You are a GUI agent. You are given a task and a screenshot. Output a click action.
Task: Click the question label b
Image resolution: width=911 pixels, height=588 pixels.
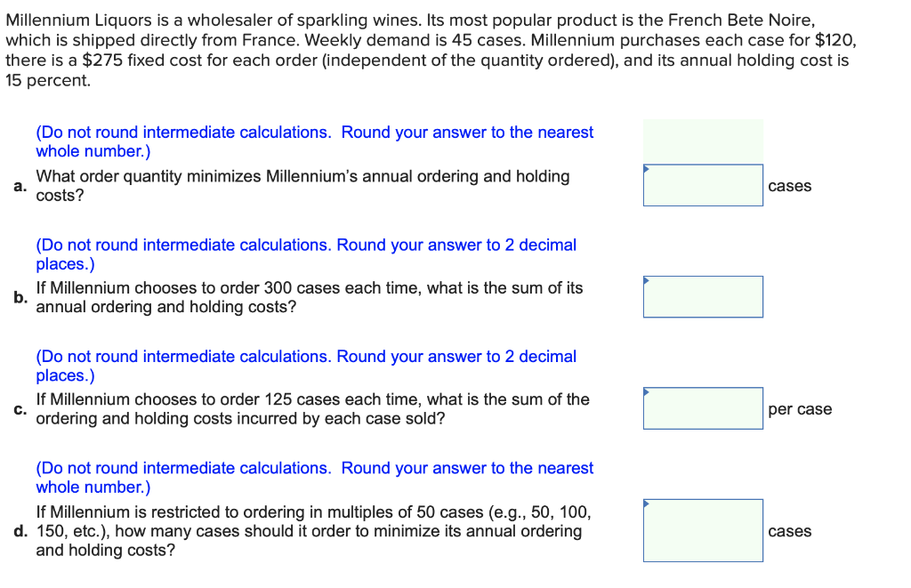(x=20, y=298)
